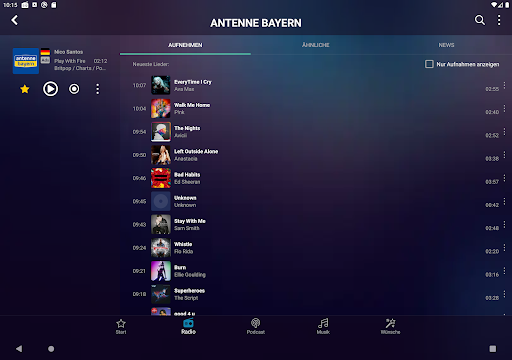Switch to the Ähnliche tab
Viewport: 512px width, 360px height.
[x=315, y=45]
